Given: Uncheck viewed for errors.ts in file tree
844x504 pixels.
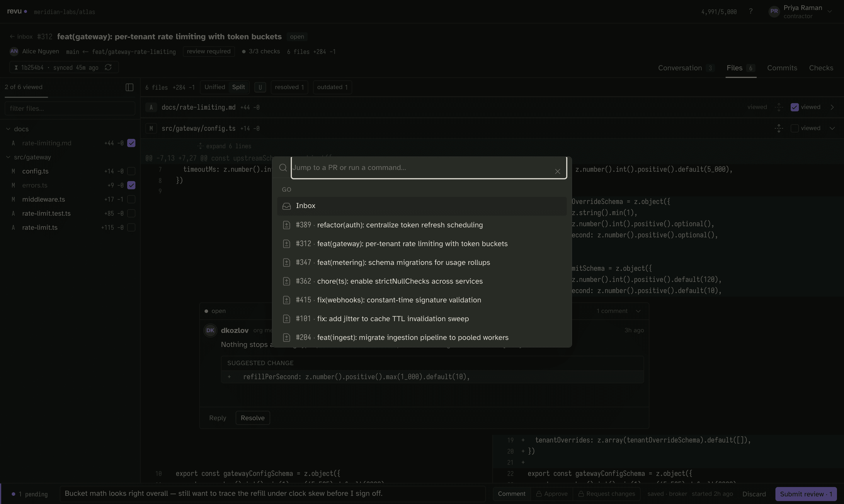Looking at the screenshot, I should [x=131, y=185].
